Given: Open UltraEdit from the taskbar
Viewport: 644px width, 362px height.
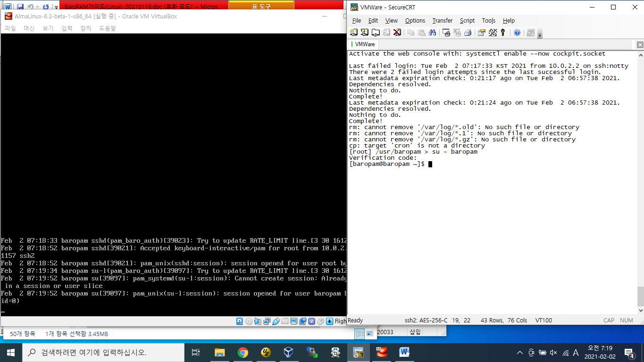Looking at the screenshot, I should [x=266, y=353].
